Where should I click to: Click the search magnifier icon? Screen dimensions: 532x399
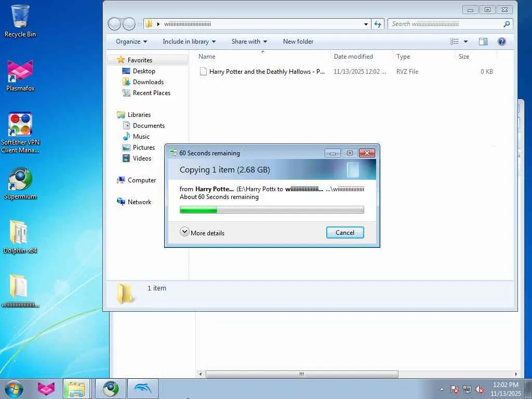pyautogui.click(x=507, y=24)
